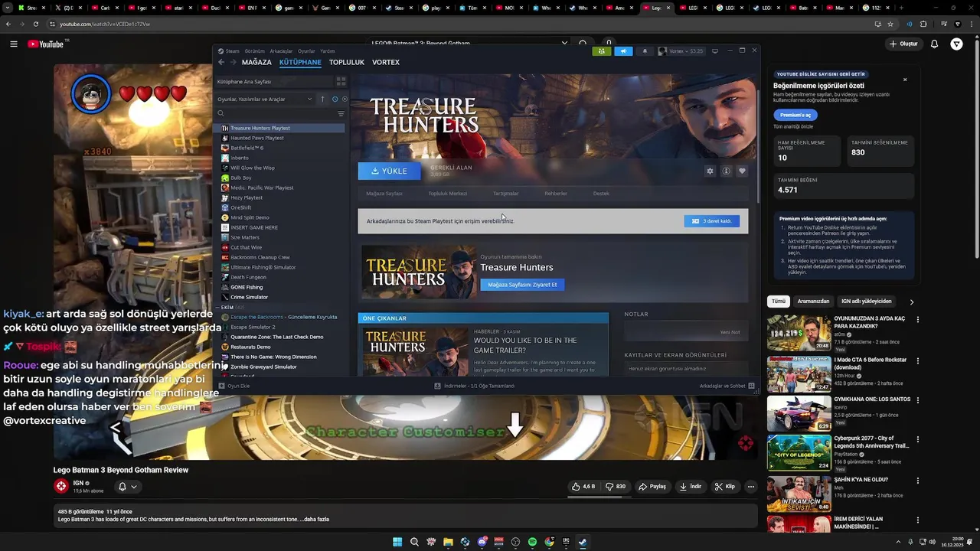Open the YouTube hamburger guide menu
980x551 pixels.
pos(14,44)
